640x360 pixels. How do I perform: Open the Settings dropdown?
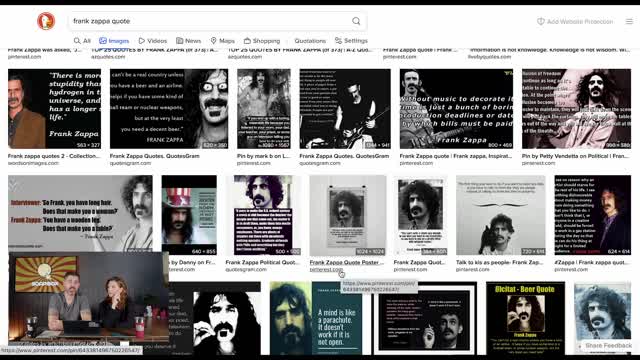tap(351, 41)
